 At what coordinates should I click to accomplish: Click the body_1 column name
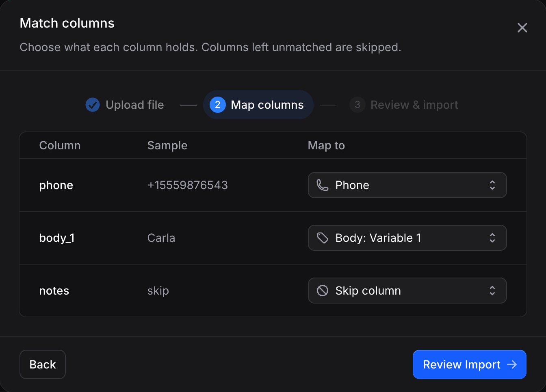[57, 238]
